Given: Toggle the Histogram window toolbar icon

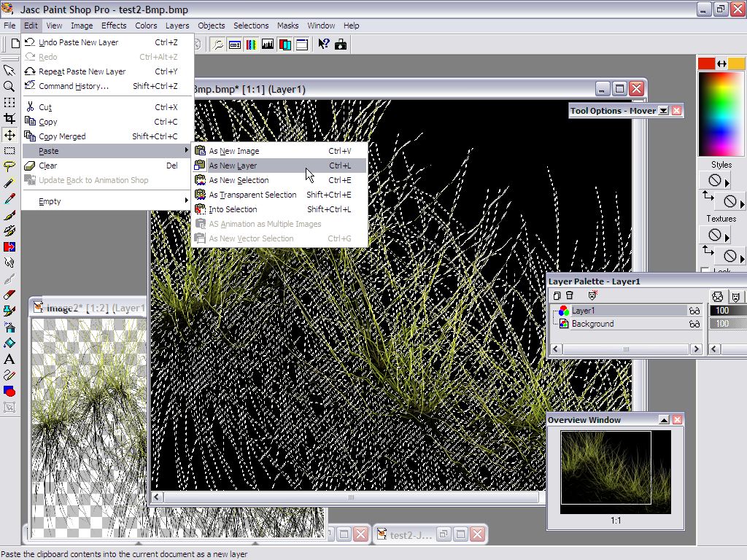Looking at the screenshot, I should [x=268, y=44].
